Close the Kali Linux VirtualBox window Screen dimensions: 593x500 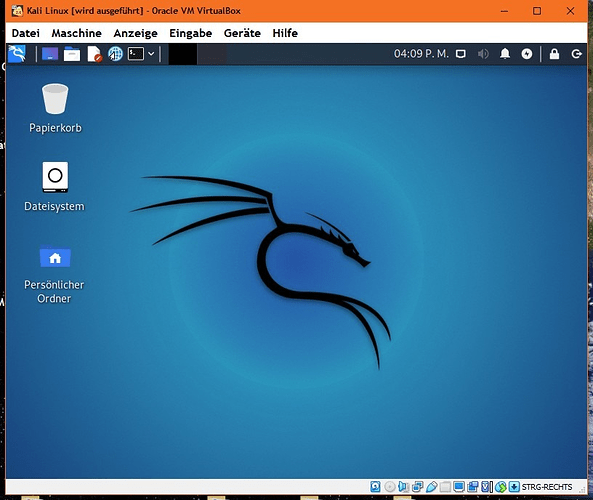click(570, 11)
